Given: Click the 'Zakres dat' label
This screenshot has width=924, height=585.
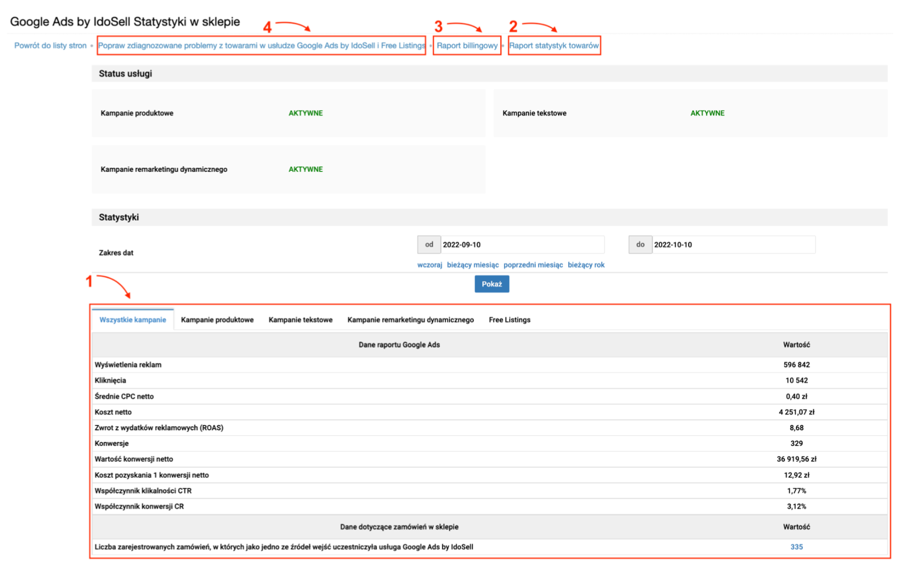Looking at the screenshot, I should (116, 253).
